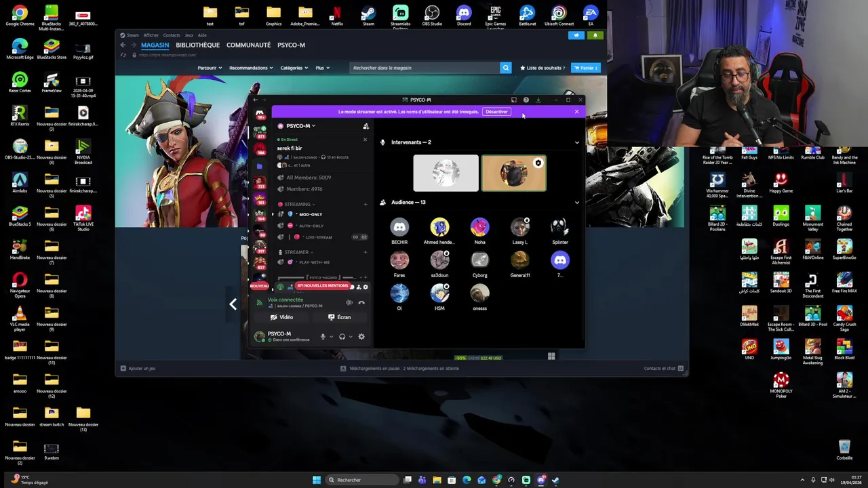This screenshot has height=488, width=868.
Task: Open Steam from the taskbar
Action: tap(555, 480)
